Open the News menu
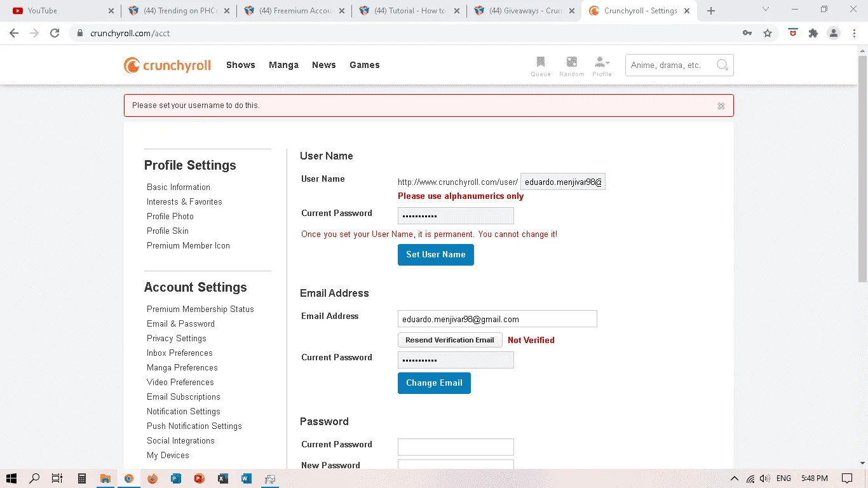This screenshot has width=868, height=488. (x=324, y=65)
